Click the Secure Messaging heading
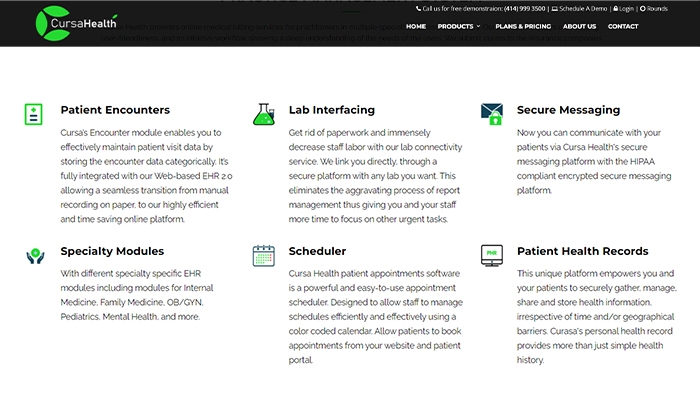The width and height of the screenshot is (700, 400). coord(568,110)
